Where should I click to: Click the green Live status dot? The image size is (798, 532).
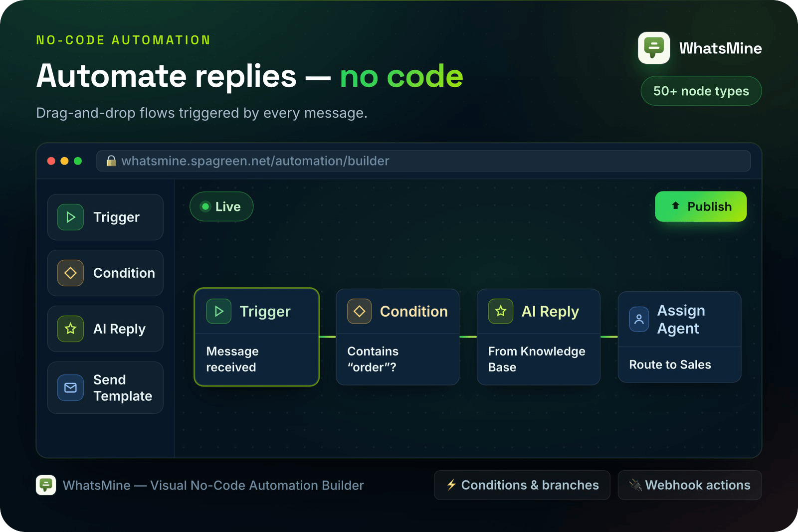[x=205, y=206]
